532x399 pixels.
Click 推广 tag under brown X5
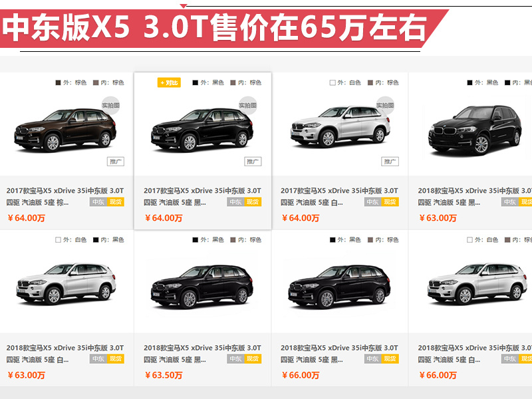coord(116,162)
